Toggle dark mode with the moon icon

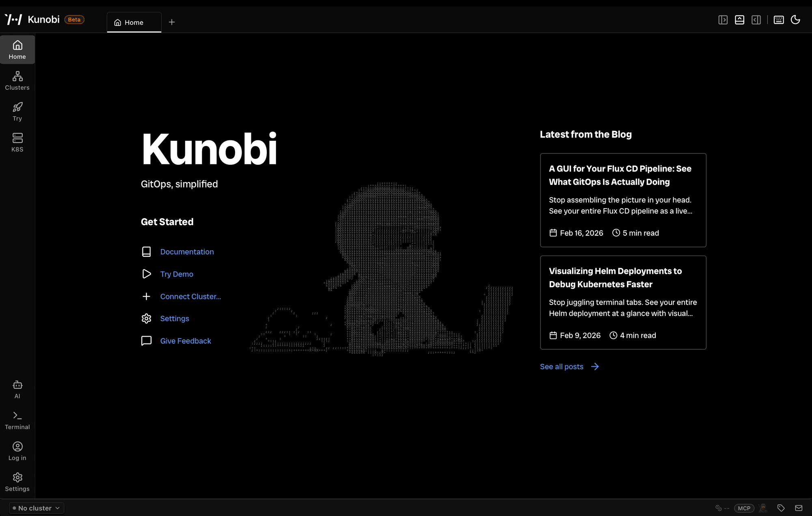(795, 20)
